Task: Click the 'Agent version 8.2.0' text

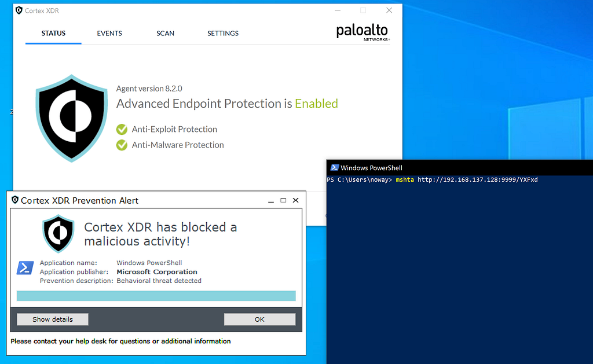Action: pos(149,89)
